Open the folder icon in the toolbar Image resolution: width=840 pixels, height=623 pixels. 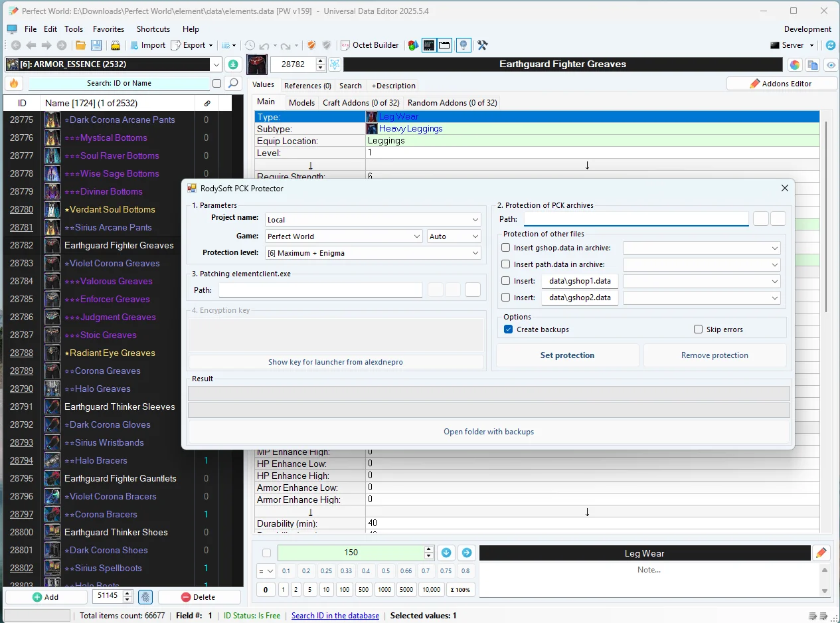[80, 45]
